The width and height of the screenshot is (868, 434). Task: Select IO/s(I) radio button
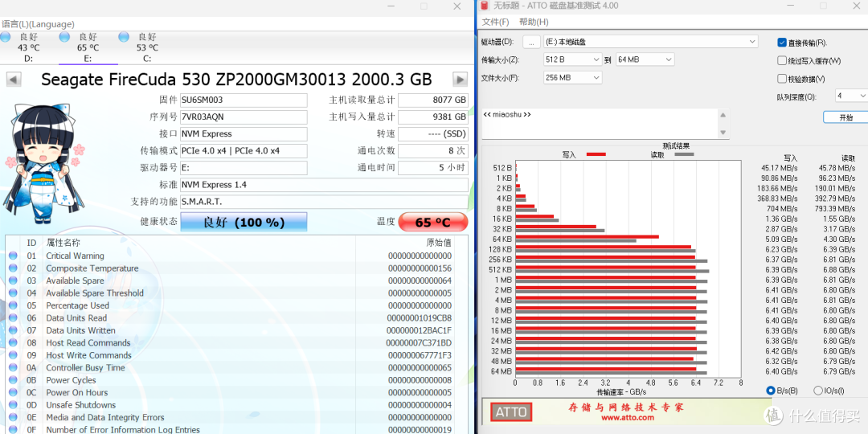click(817, 391)
